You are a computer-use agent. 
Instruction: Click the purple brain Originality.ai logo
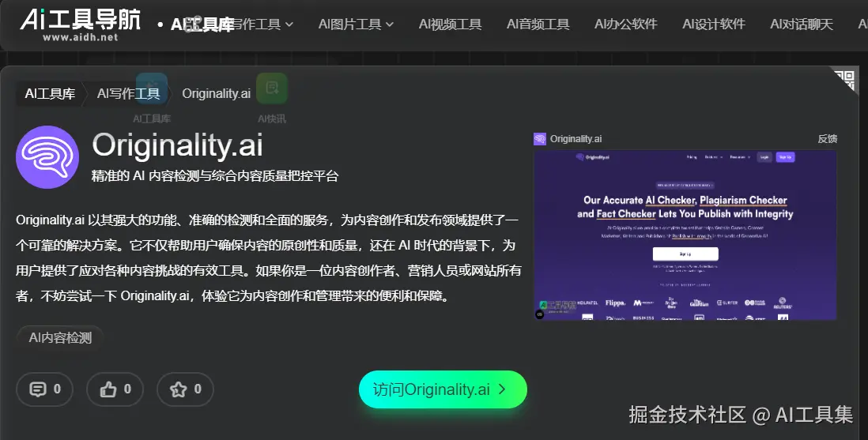[47, 157]
